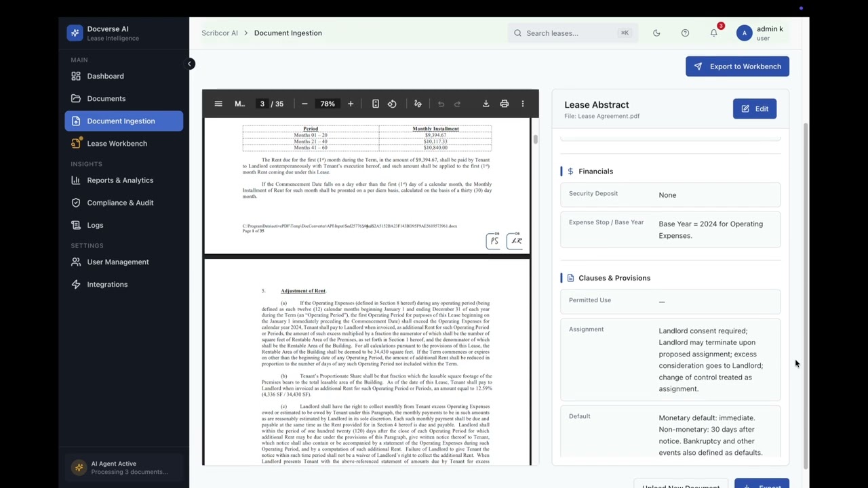Click the Lease Abstract title
This screenshot has height=488, width=868.
(597, 105)
